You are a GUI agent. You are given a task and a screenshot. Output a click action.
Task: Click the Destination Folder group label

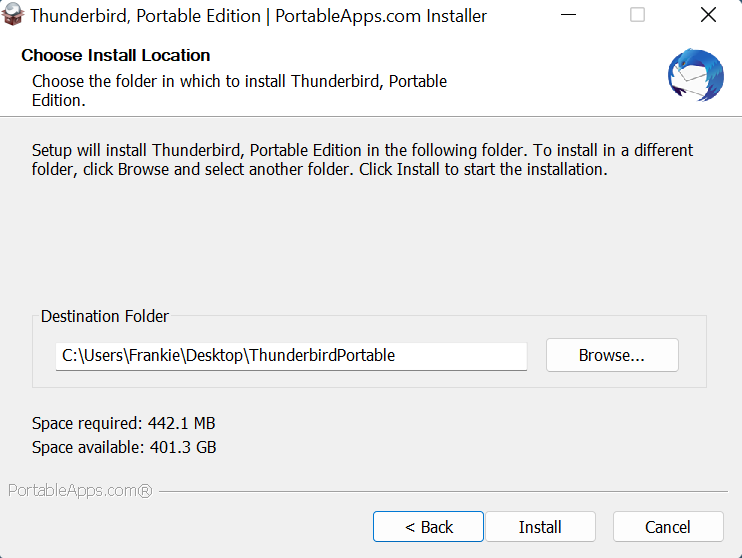[x=105, y=316]
